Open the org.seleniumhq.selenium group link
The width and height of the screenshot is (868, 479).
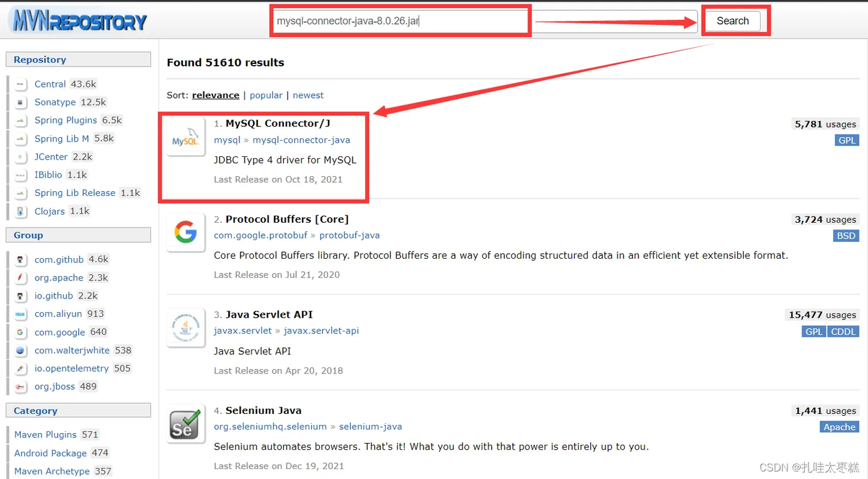(x=270, y=427)
